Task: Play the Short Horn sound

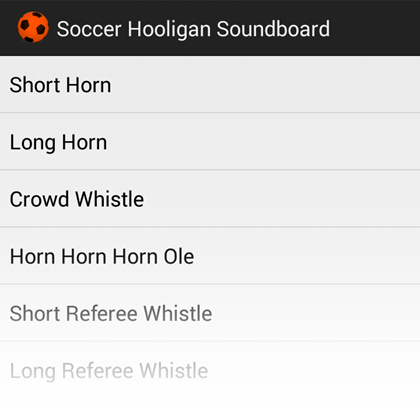Action: click(x=210, y=85)
